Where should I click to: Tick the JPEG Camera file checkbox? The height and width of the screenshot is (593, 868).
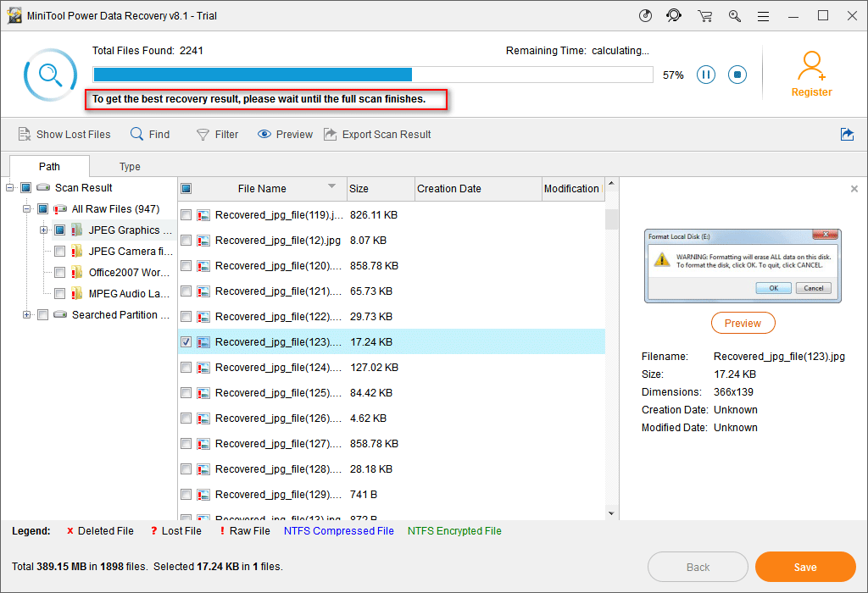59,252
